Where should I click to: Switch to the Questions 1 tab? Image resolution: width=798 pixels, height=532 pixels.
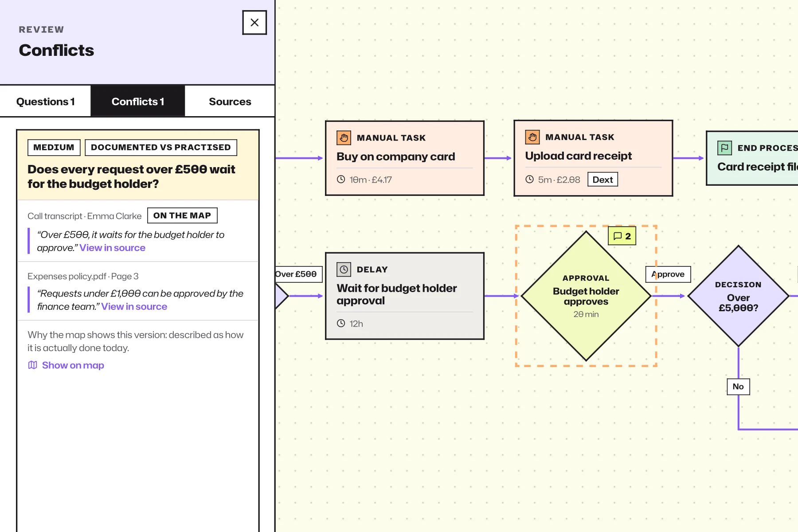point(46,102)
